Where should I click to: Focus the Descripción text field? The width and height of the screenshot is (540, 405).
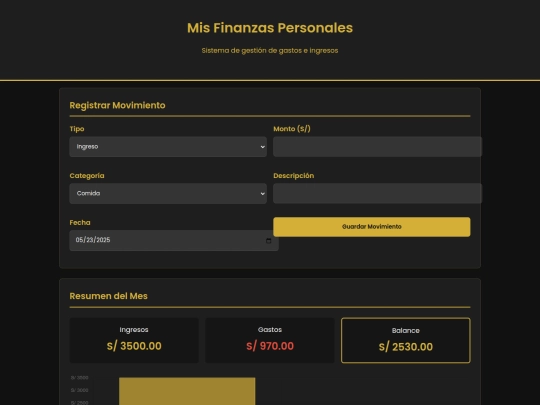[x=377, y=193]
